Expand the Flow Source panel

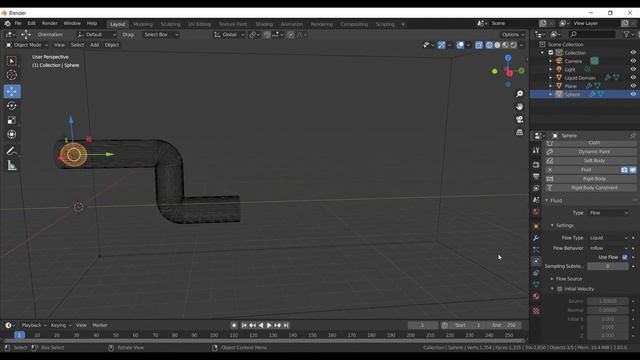coord(568,279)
